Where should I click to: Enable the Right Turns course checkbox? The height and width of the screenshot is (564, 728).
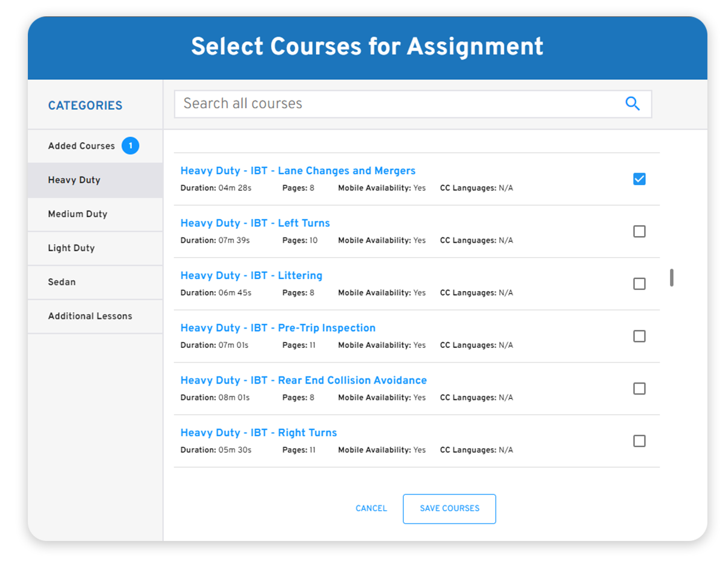pos(639,441)
